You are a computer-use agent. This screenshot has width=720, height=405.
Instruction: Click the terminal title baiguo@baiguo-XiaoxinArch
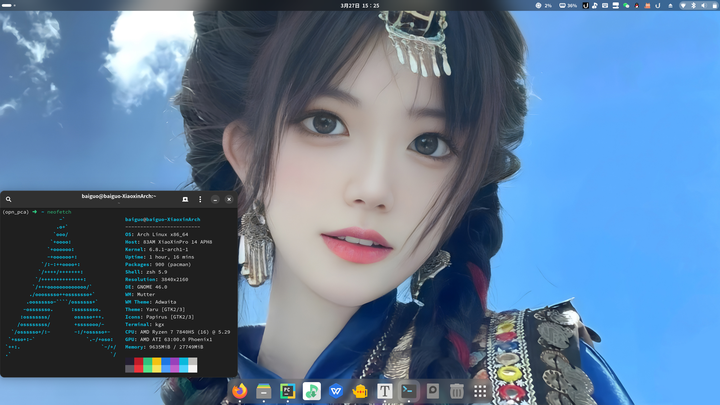pos(118,196)
